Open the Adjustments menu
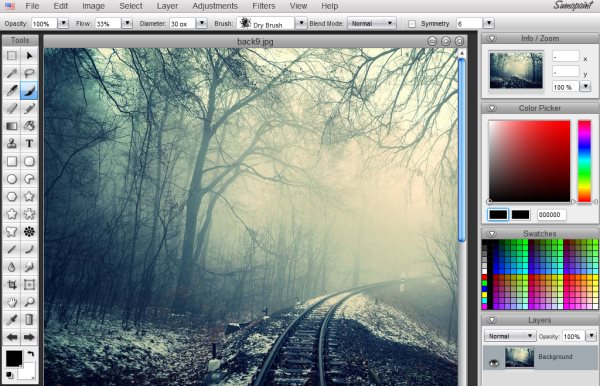Screen dimensions: 600x386 (x=215, y=6)
